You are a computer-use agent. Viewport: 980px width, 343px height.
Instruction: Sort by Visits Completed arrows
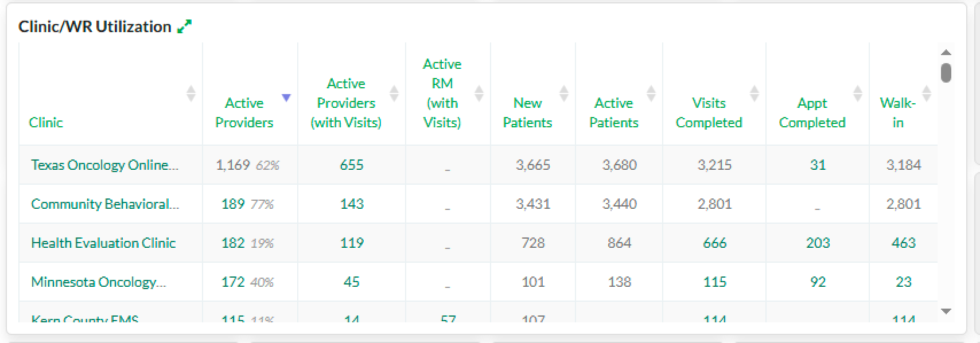coord(755,93)
